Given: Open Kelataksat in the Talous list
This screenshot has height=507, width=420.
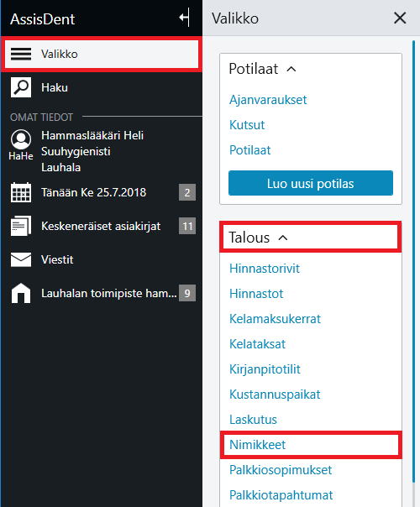Looking at the screenshot, I should click(x=257, y=344).
